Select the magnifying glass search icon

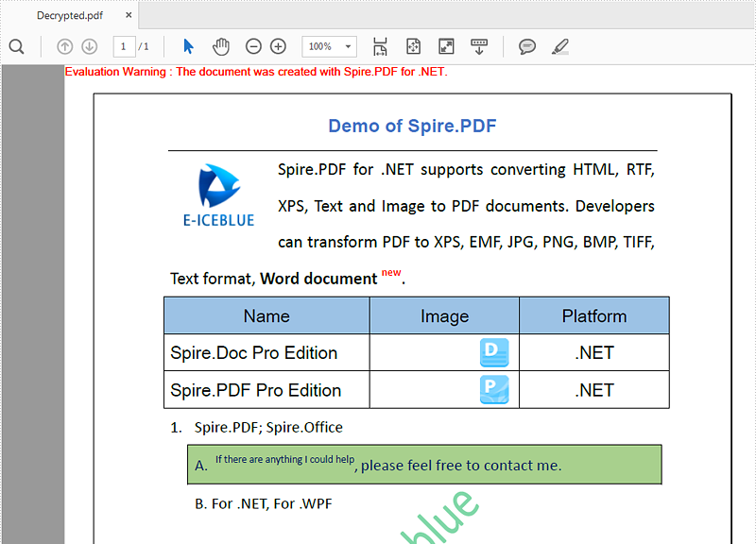(x=16, y=45)
